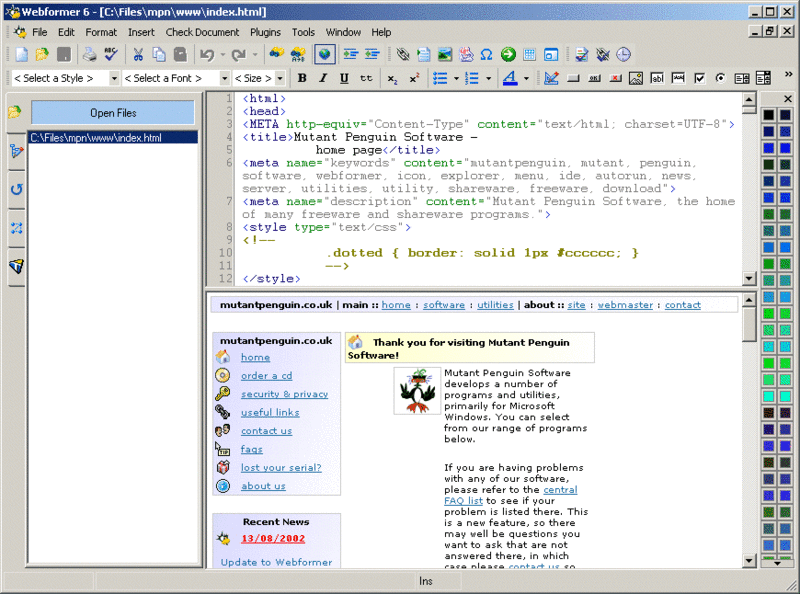This screenshot has width=800, height=594.
Task: Apply font color A icon
Action: pyautogui.click(x=510, y=78)
